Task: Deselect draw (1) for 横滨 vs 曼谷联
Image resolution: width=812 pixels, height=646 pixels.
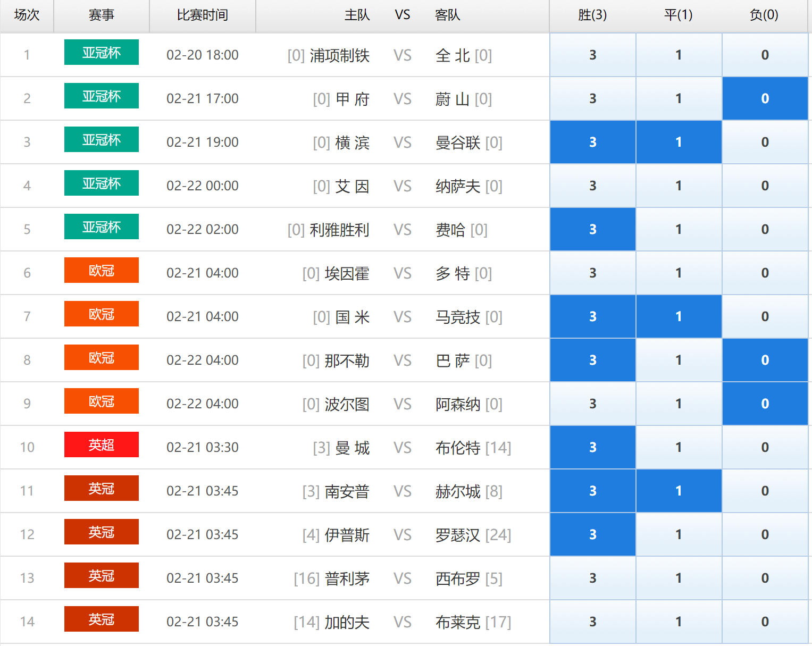Action: [x=679, y=142]
